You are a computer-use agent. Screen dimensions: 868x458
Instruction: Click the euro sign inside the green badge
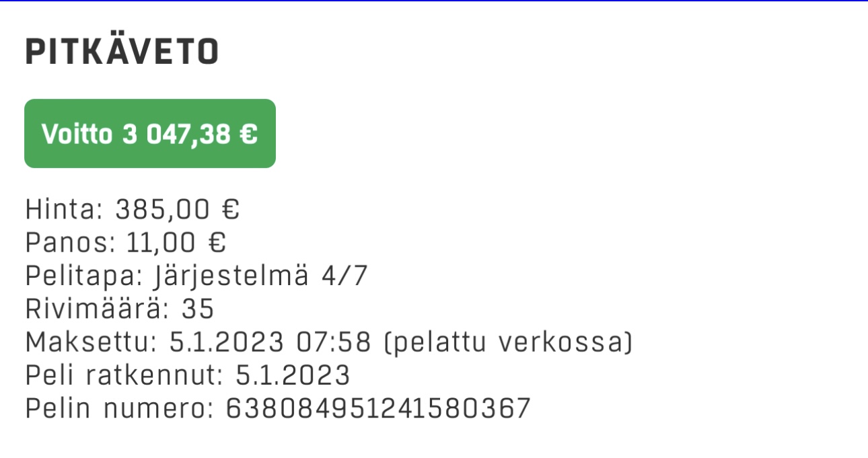click(x=248, y=134)
